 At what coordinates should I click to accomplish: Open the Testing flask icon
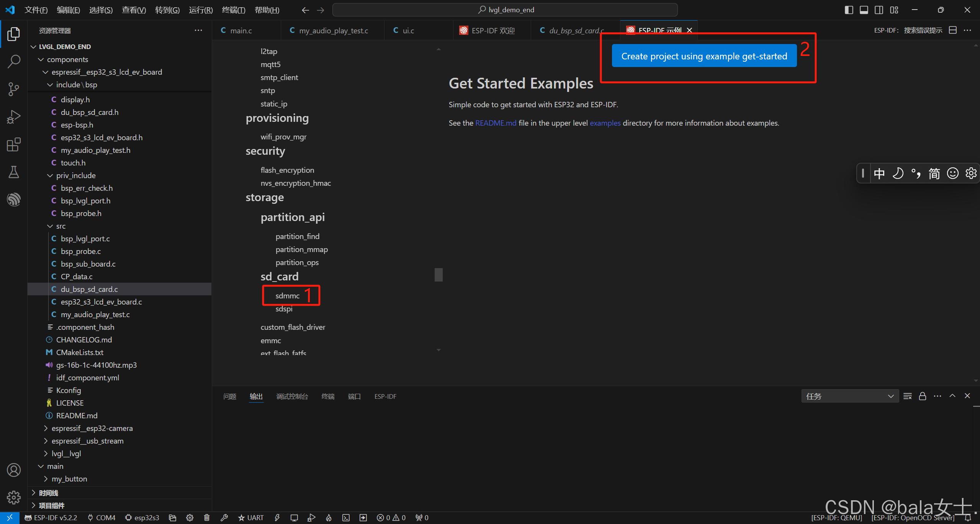[14, 172]
